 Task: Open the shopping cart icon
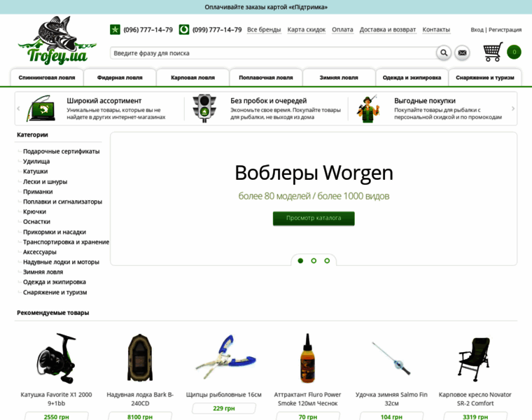tap(493, 52)
